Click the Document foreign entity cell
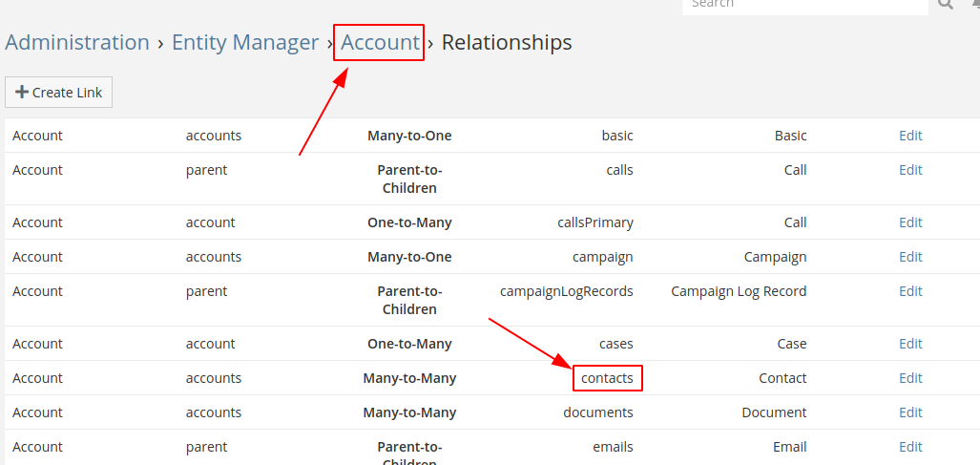The height and width of the screenshot is (465, 980). coord(774,412)
